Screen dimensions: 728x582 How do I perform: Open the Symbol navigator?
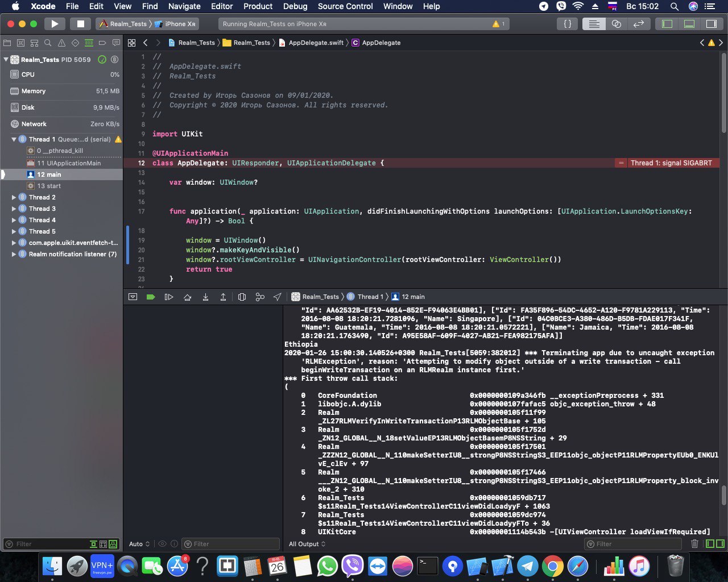(34, 43)
